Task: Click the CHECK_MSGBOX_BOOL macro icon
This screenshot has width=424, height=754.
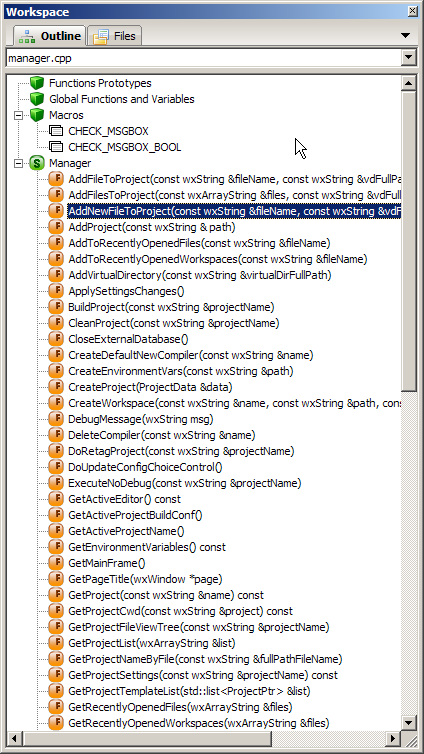Action: pyautogui.click(x=56, y=147)
